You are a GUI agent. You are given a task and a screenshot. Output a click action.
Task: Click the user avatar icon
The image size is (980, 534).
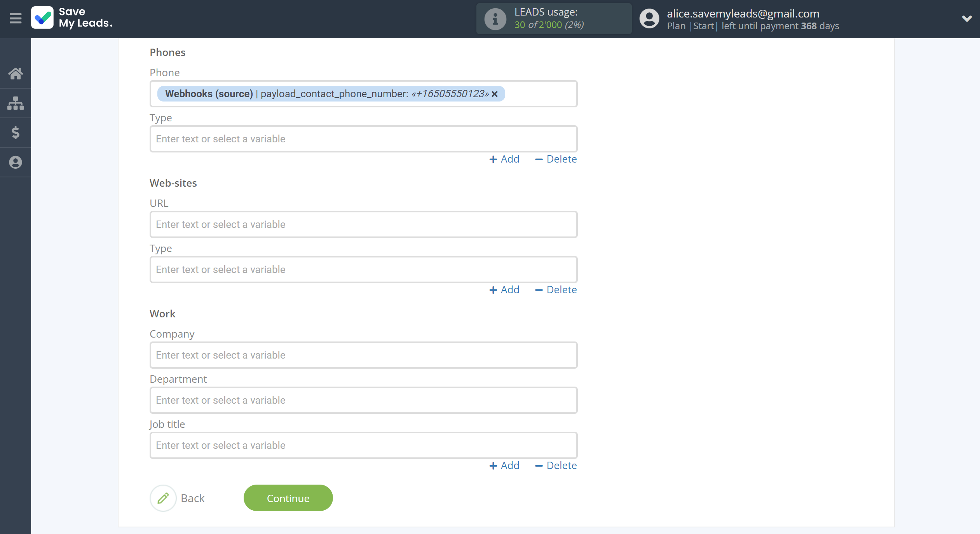649,19
